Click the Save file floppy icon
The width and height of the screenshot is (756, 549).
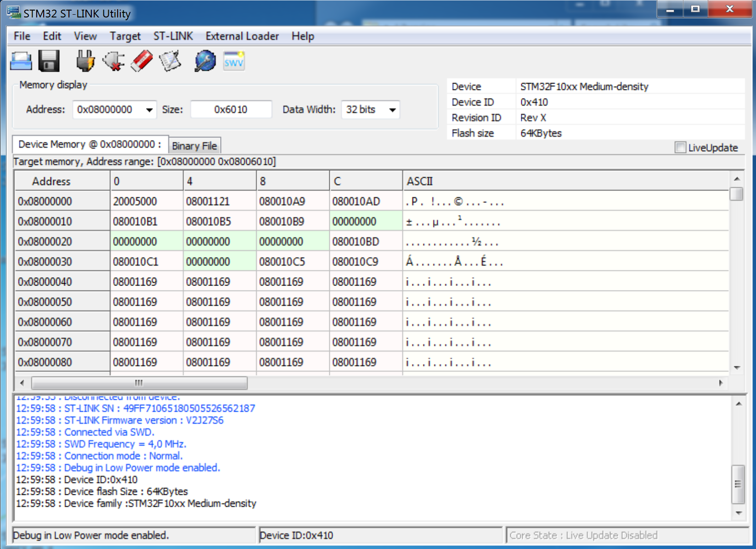point(49,61)
